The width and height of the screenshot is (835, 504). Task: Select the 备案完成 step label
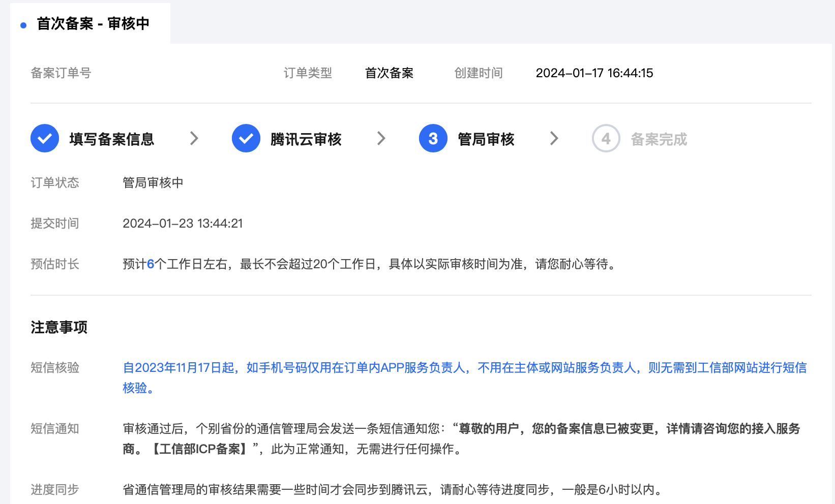[x=659, y=139]
